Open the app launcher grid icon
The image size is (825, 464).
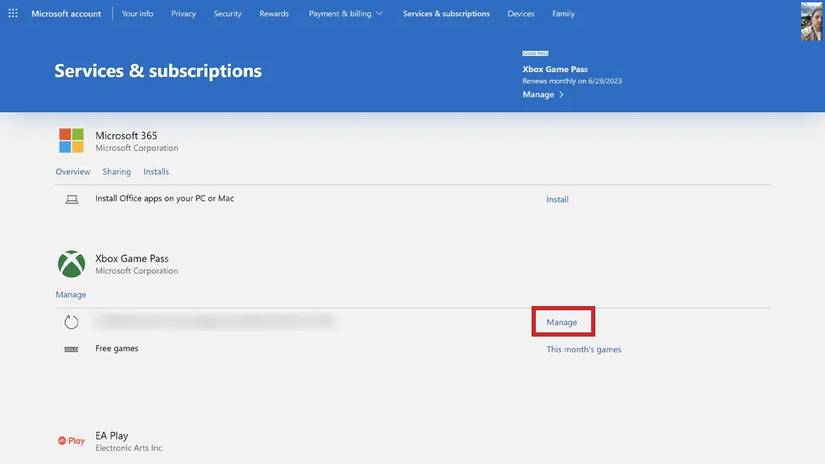pyautogui.click(x=13, y=13)
